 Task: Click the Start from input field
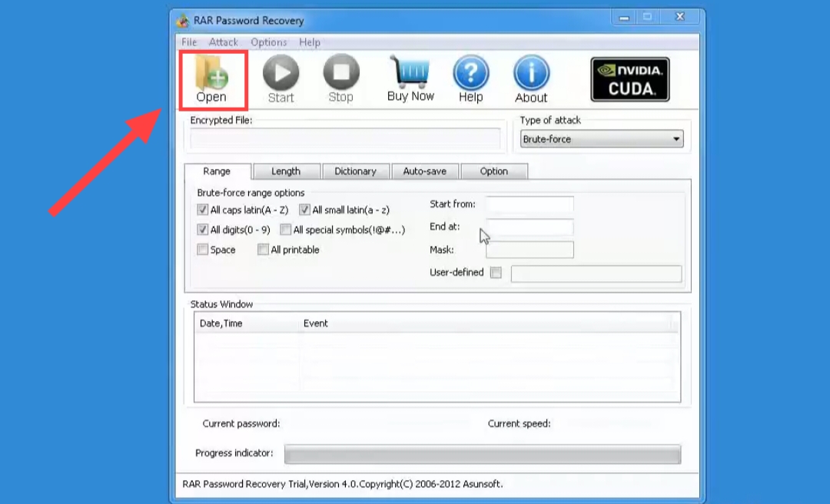[530, 204]
